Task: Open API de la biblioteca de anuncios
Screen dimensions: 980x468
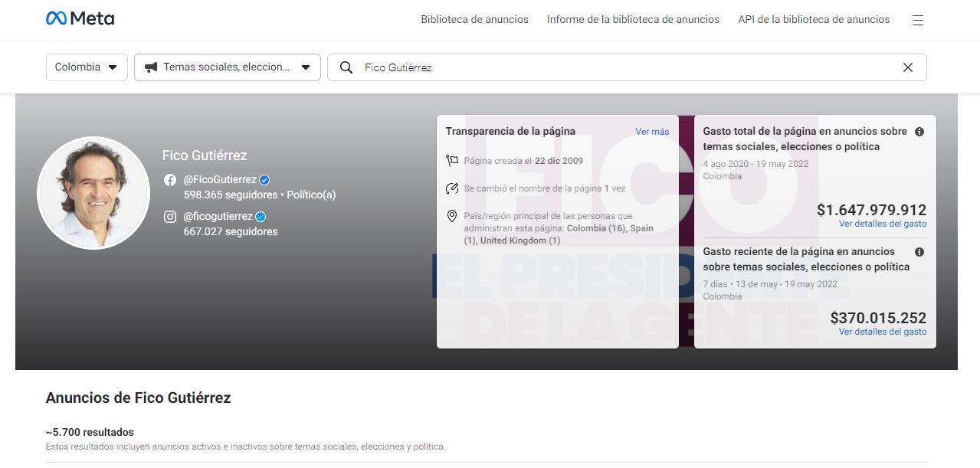Action: pyautogui.click(x=814, y=20)
